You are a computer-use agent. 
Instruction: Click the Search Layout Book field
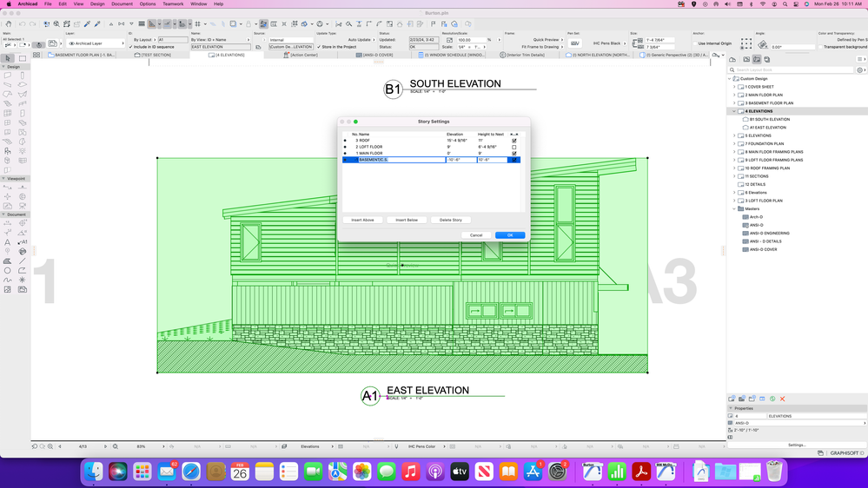pyautogui.click(x=792, y=70)
